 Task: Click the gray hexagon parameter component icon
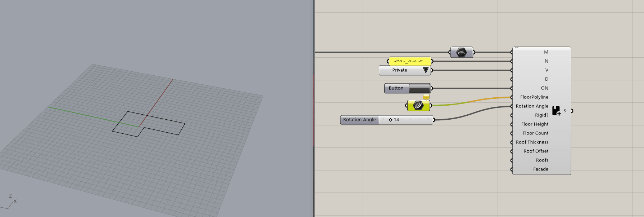click(461, 53)
